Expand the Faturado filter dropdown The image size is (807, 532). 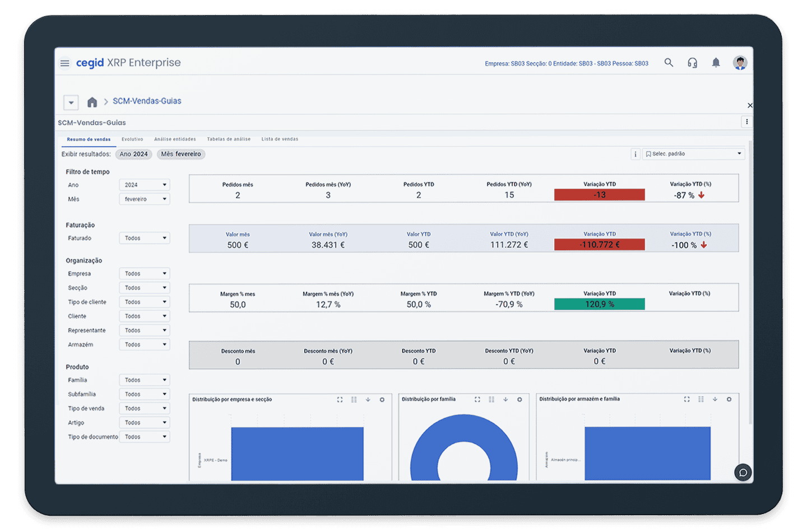tap(145, 238)
